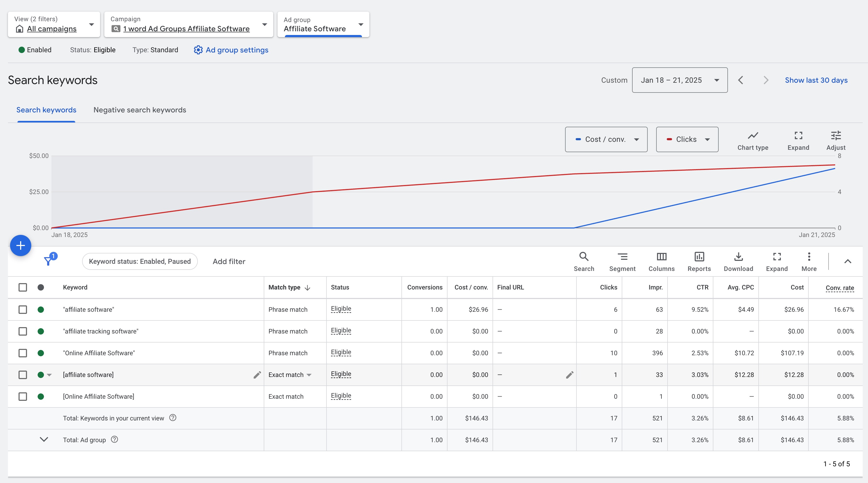Click the blue plus button to add keywords

click(20, 245)
